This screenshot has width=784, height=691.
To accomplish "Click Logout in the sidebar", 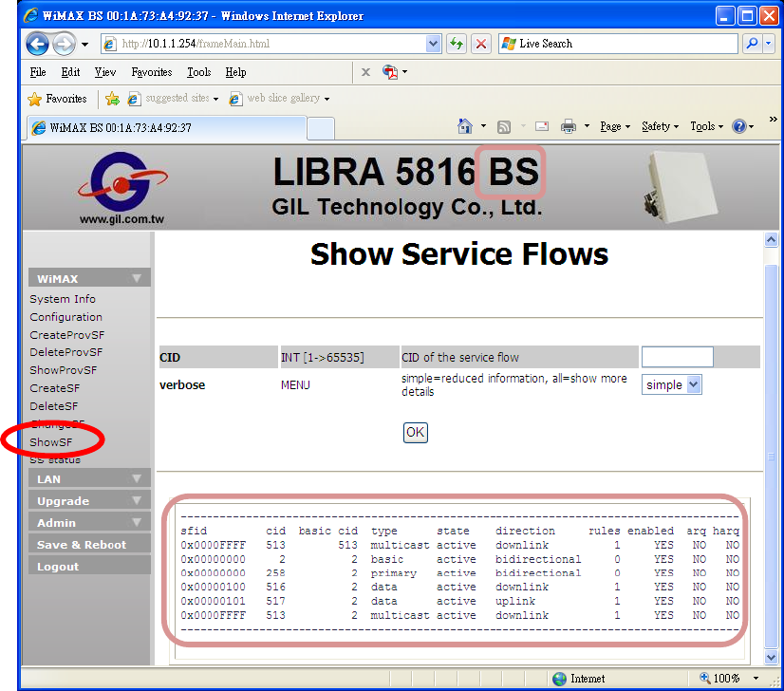I will pos(89,567).
